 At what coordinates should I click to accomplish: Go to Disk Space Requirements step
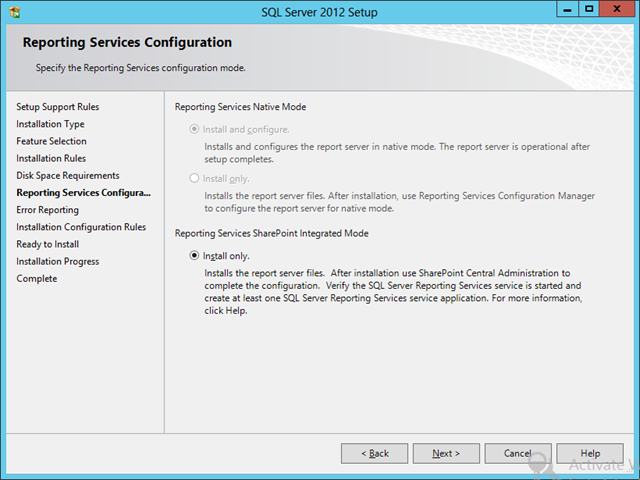click(68, 176)
